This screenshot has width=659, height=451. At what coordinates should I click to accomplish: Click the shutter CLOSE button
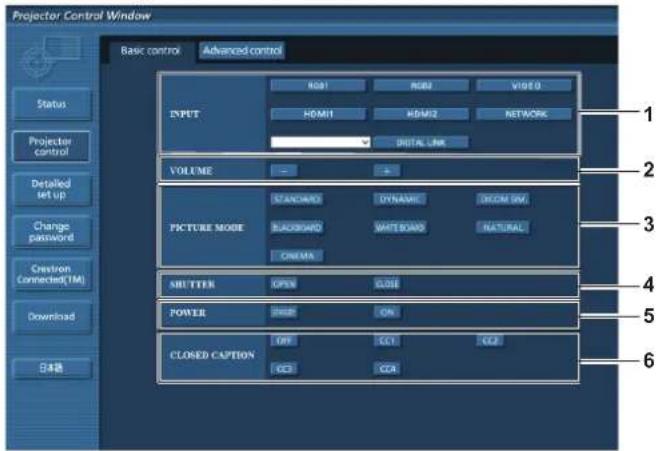click(x=387, y=284)
